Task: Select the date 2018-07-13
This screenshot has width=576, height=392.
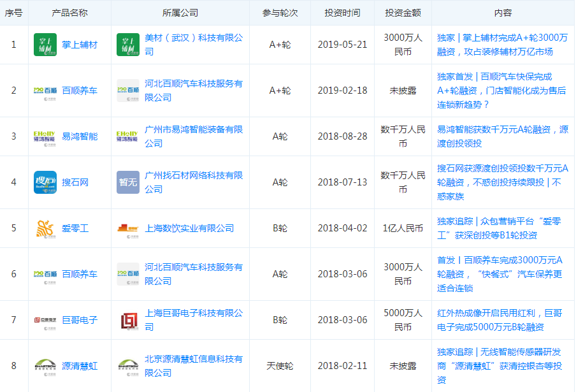Action: (342, 182)
